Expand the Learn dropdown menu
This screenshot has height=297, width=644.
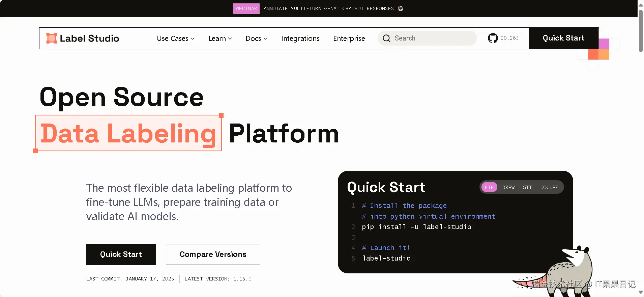pyautogui.click(x=220, y=38)
